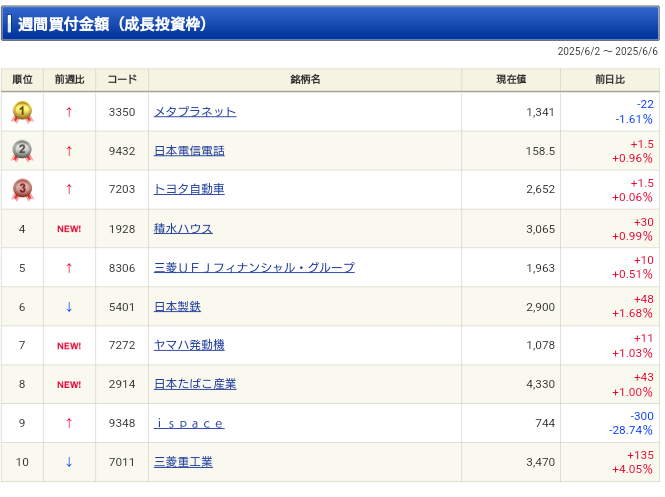This screenshot has height=497, width=665.
Task: Open the トヨタ自動車 stock link
Action: tap(189, 189)
